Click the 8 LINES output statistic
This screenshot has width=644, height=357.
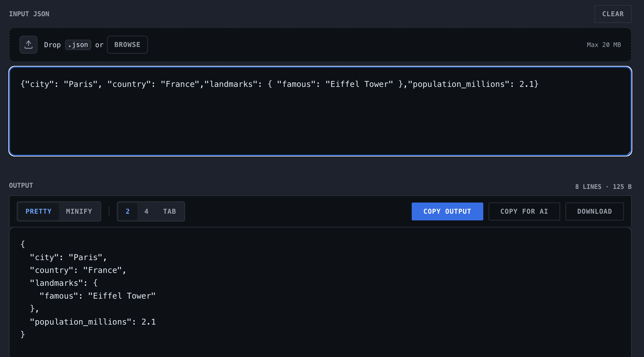pos(588,187)
